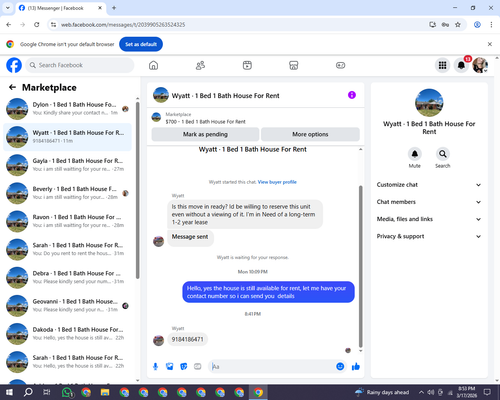Open the Friends icon in top navigation

200,65
